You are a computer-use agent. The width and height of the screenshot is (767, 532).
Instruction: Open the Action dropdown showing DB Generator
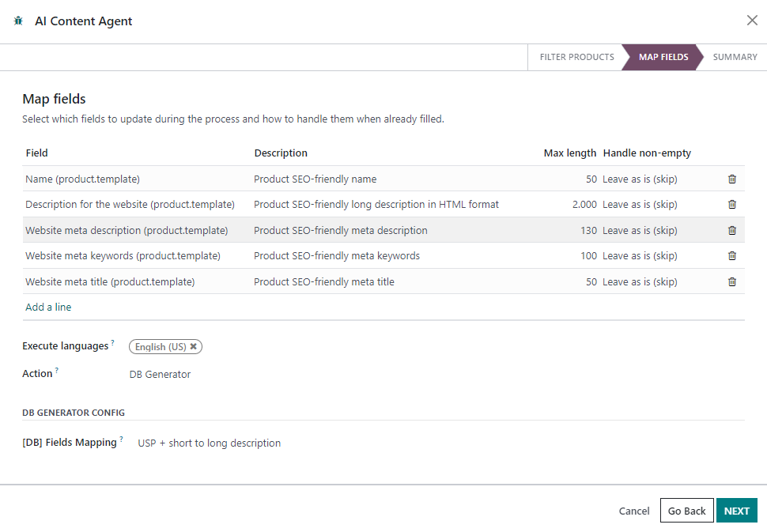click(x=160, y=375)
